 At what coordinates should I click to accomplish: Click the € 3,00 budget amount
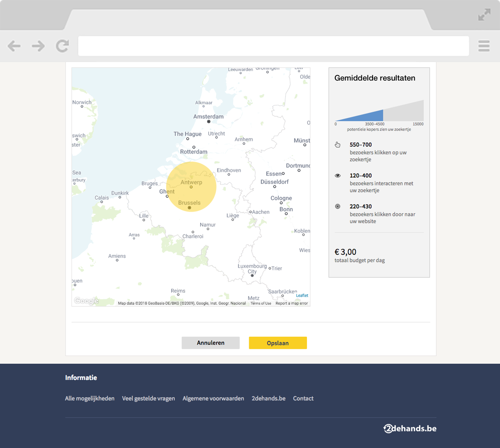point(345,252)
